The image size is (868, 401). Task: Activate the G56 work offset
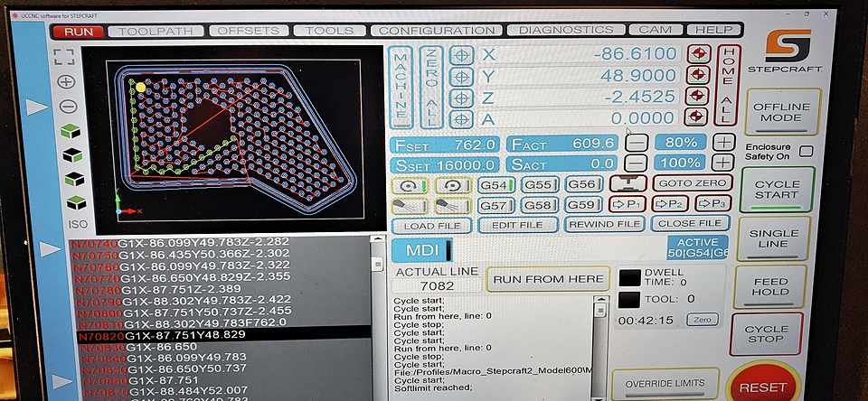pyautogui.click(x=584, y=184)
